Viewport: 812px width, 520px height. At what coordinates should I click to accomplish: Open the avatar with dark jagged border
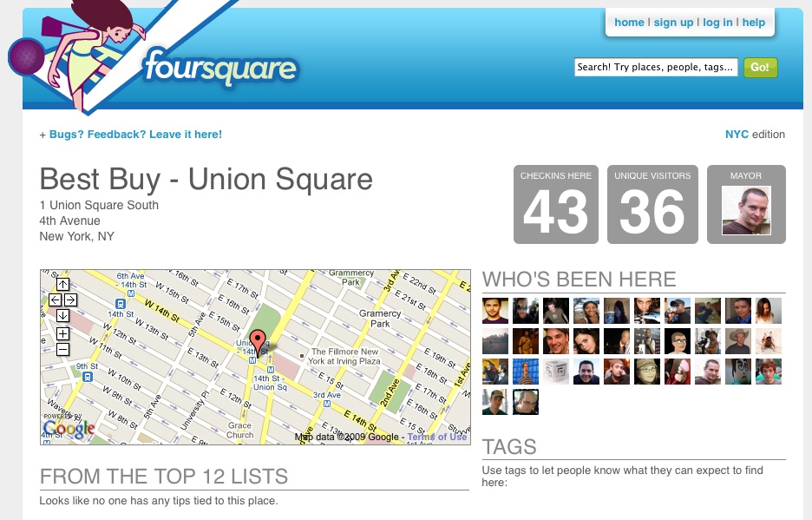[x=526, y=402]
